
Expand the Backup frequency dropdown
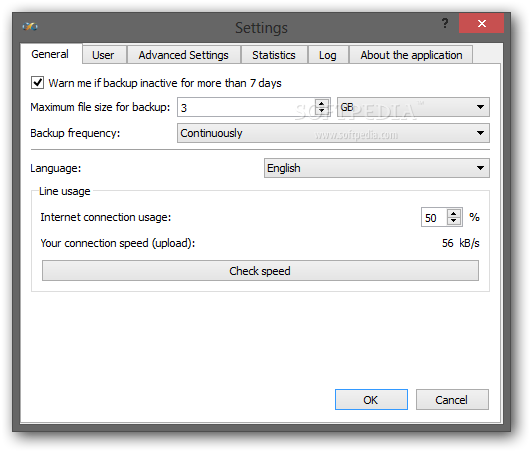(333, 133)
